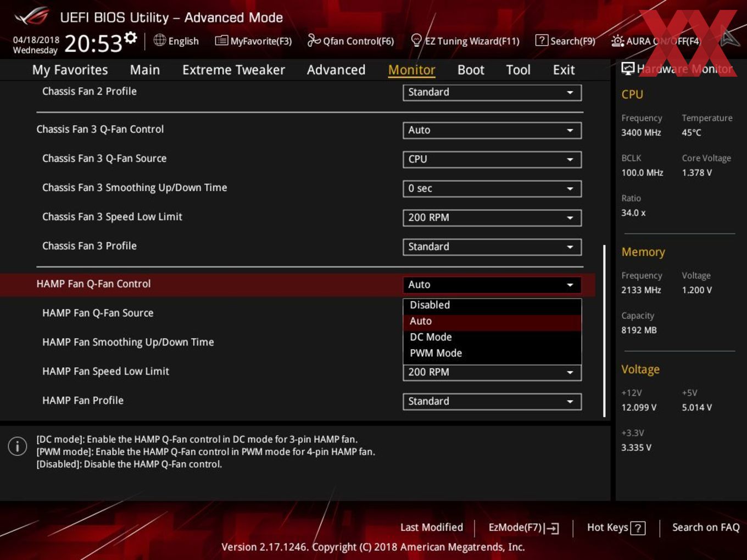
Task: Click Last Modified button
Action: (x=432, y=528)
